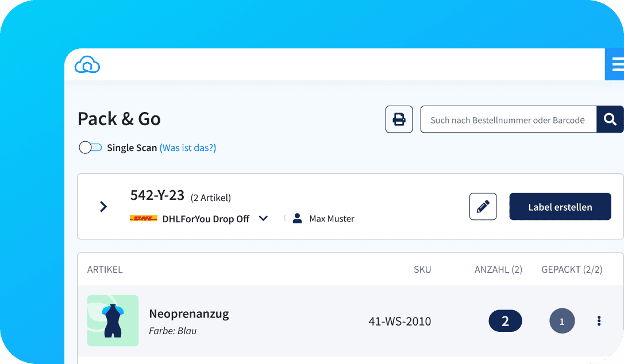Screen dimensions: 624x364
Task: Click the packed count circle showing 1
Action: coord(561,322)
